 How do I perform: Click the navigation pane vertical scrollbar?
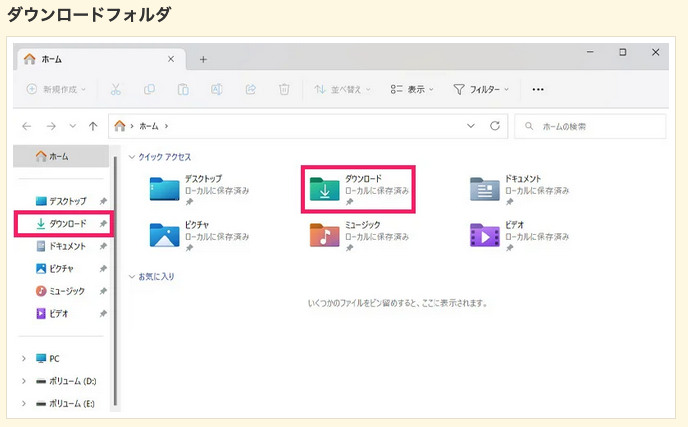tap(115, 281)
